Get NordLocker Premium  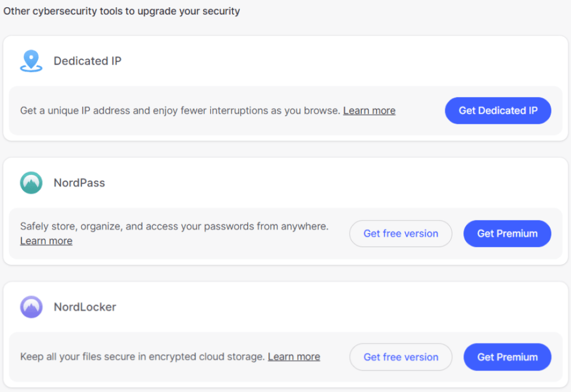[507, 357]
